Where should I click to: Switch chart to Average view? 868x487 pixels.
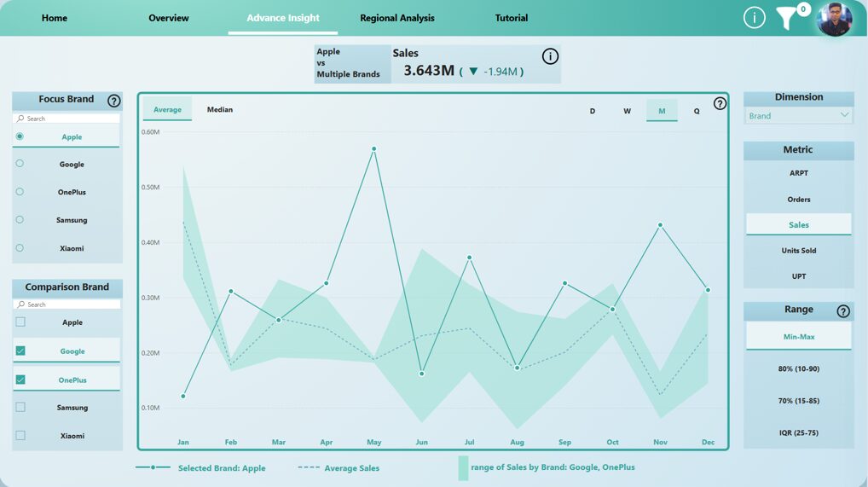click(x=167, y=110)
